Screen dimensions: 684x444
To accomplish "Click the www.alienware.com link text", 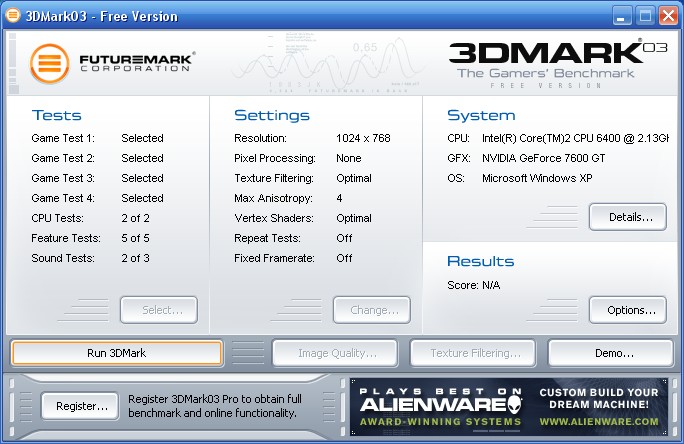I will point(599,422).
